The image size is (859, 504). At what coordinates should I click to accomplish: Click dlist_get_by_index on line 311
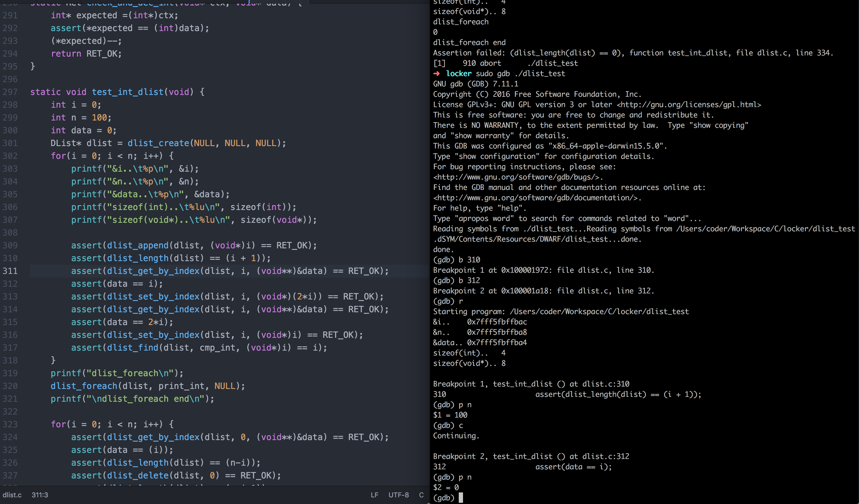coord(154,271)
